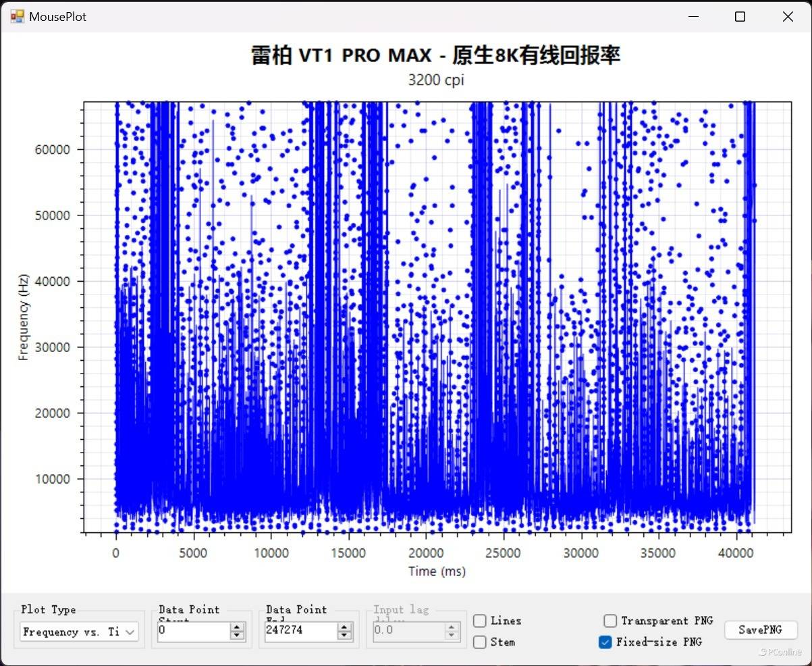Viewport: 812px width, 666px height.
Task: Click the 50000 y-axis tick label
Action: pyautogui.click(x=52, y=215)
